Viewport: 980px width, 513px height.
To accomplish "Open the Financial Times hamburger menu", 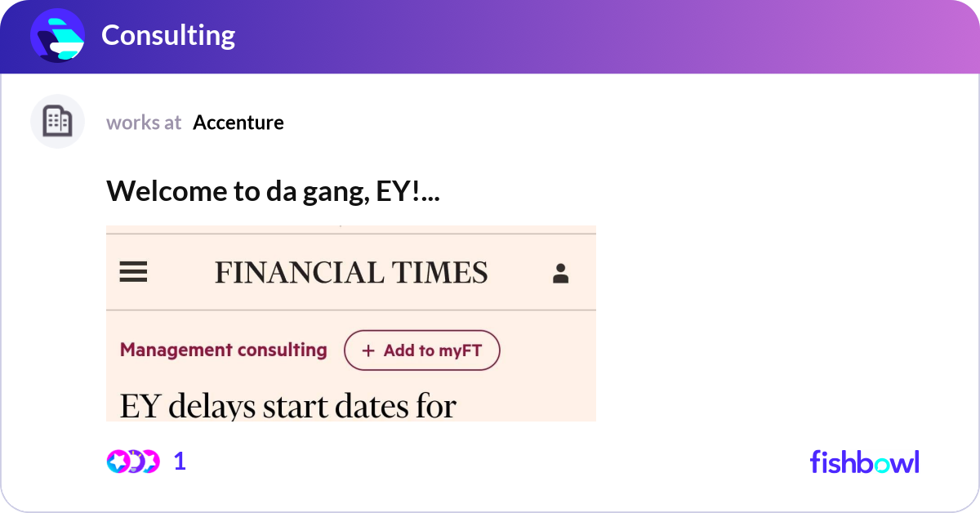I will point(133,272).
